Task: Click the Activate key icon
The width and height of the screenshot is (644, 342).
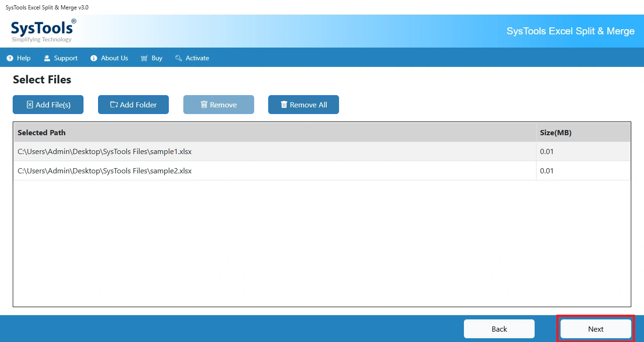Action: coord(178,58)
